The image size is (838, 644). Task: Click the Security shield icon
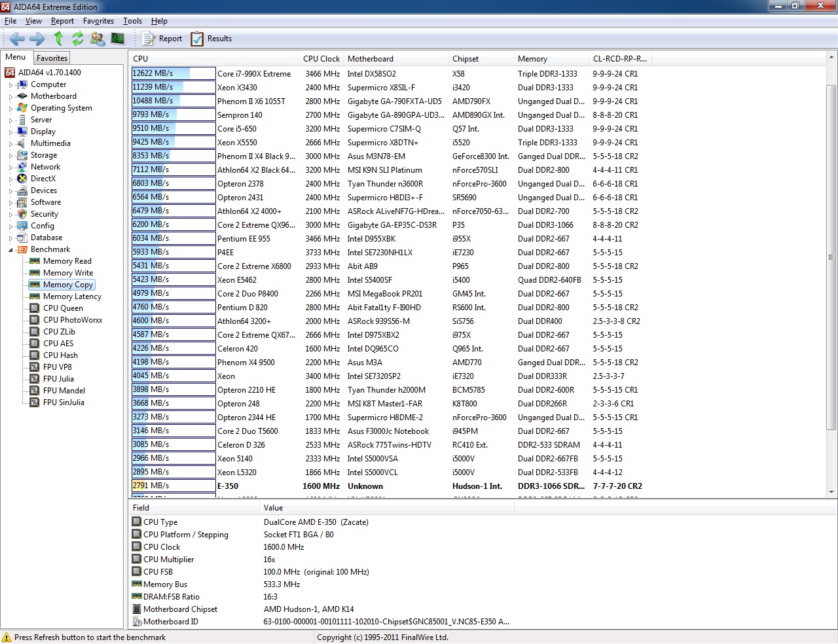tap(22, 214)
